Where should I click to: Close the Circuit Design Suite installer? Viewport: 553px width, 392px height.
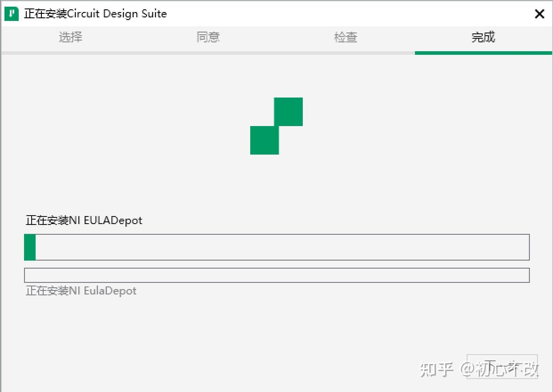[x=539, y=14]
